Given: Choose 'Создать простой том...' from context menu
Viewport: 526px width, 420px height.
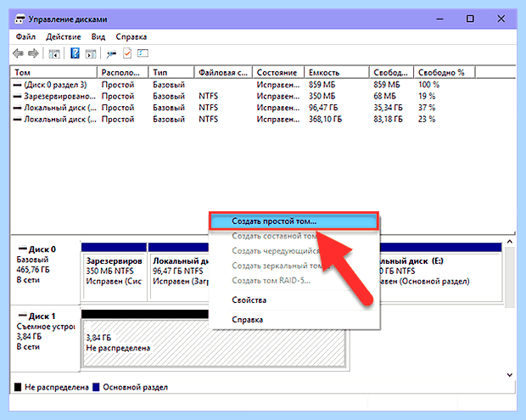Looking at the screenshot, I should (294, 221).
